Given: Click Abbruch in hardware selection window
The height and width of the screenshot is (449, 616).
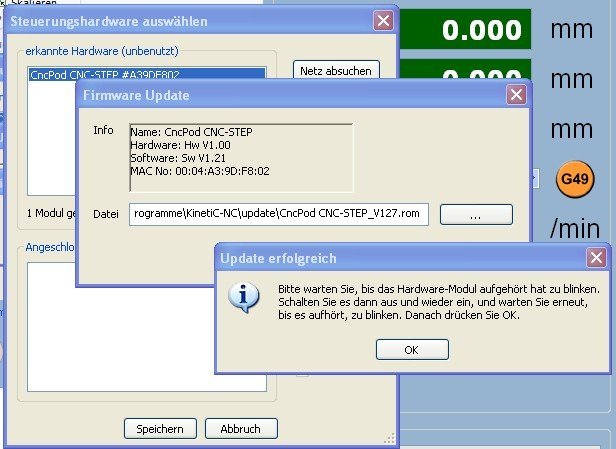Looking at the screenshot, I should (x=241, y=429).
